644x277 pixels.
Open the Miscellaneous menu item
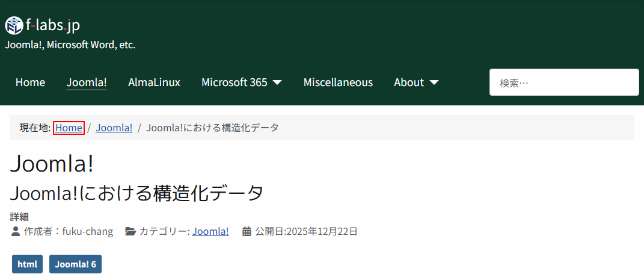(x=338, y=82)
